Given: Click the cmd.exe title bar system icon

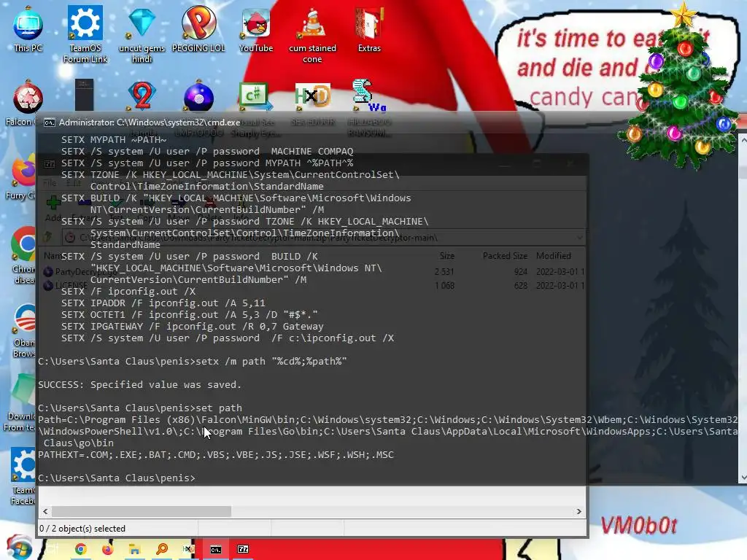Looking at the screenshot, I should click(x=49, y=122).
